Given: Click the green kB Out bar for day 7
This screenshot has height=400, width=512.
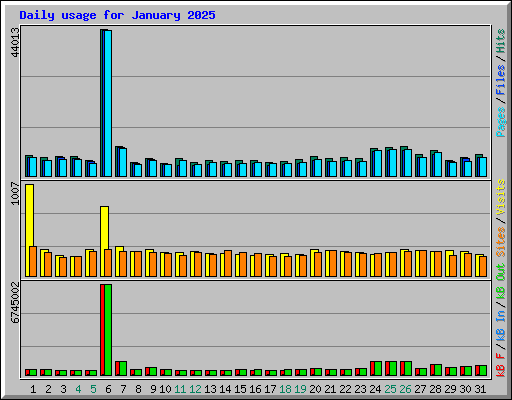Looking at the screenshot, I should pos(123,368).
